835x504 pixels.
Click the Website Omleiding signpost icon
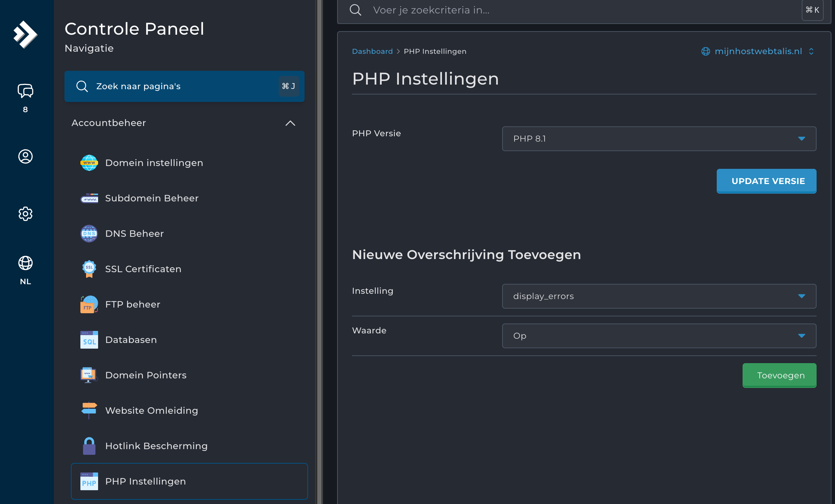[x=89, y=411]
